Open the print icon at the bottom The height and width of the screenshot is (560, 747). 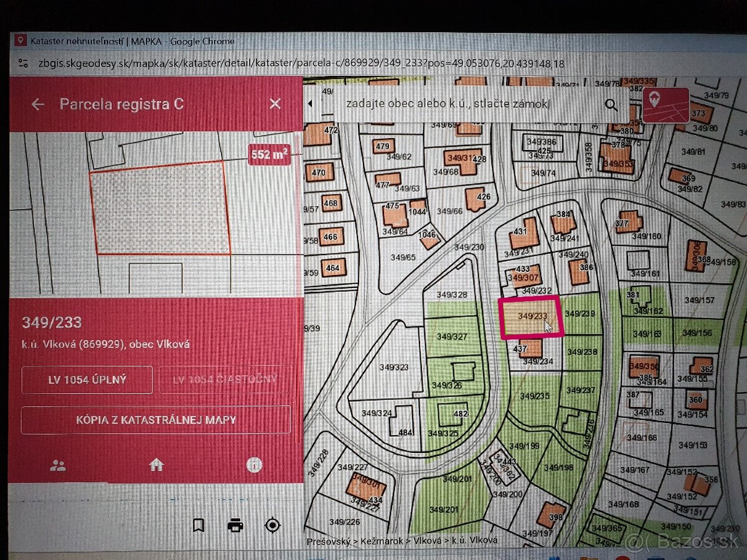tap(235, 526)
